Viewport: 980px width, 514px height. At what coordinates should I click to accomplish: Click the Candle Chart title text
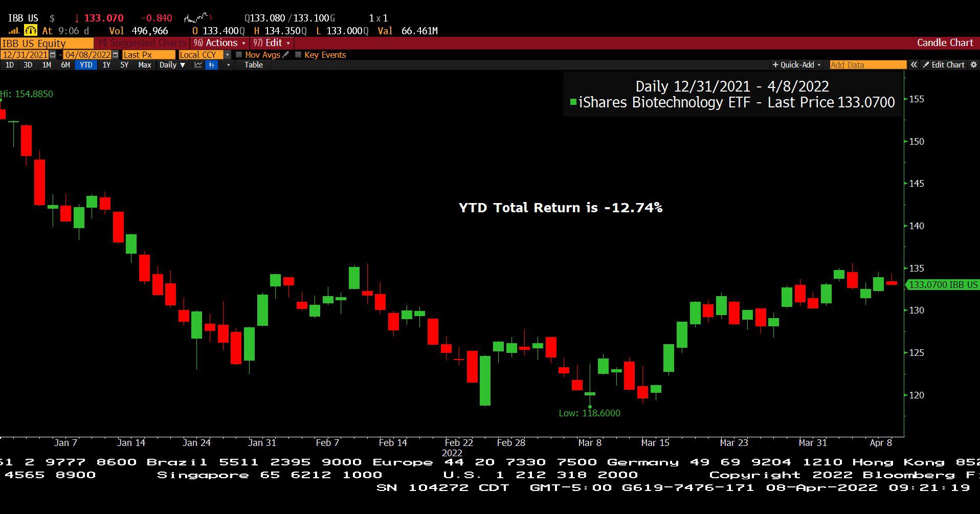click(945, 43)
